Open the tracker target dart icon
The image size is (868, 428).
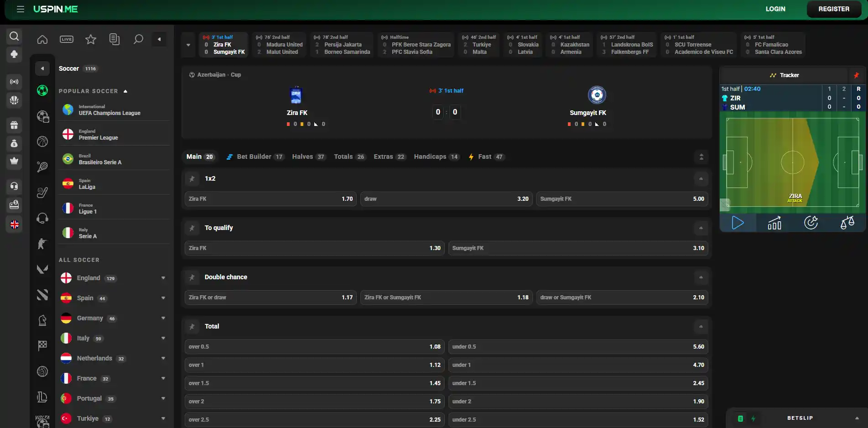(x=811, y=223)
